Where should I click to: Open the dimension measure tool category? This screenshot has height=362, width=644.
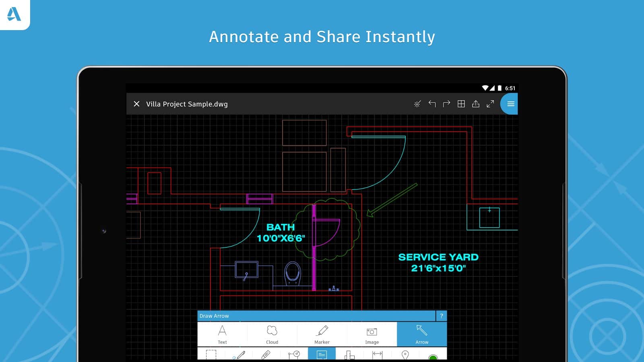coord(377,354)
